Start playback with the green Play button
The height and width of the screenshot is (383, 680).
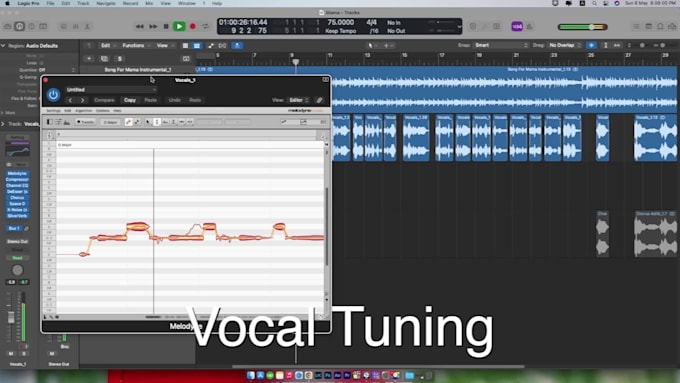[x=179, y=26]
